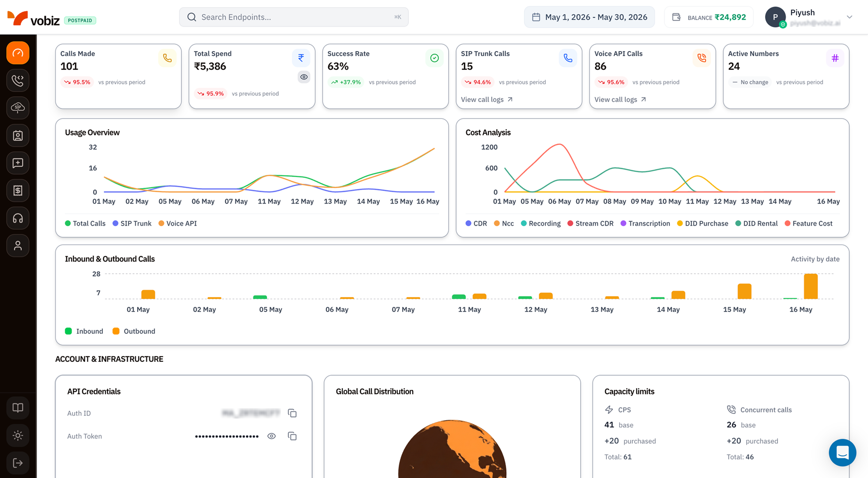
Task: Open the billing receipt sidebar icon
Action: [x=18, y=191]
